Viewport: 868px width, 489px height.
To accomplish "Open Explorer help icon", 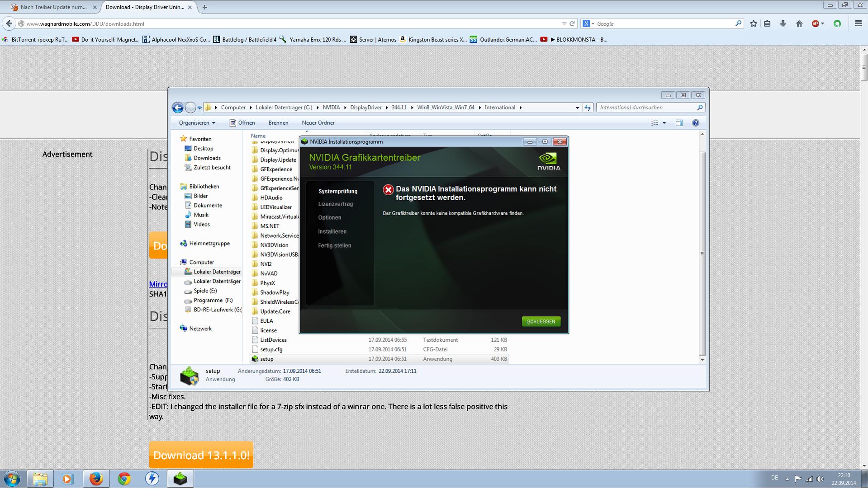I will click(x=696, y=123).
